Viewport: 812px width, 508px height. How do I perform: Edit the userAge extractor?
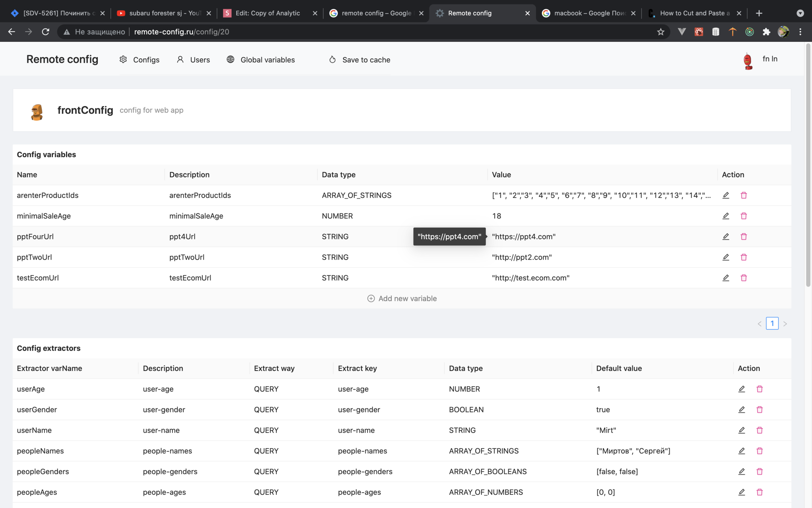click(x=741, y=389)
